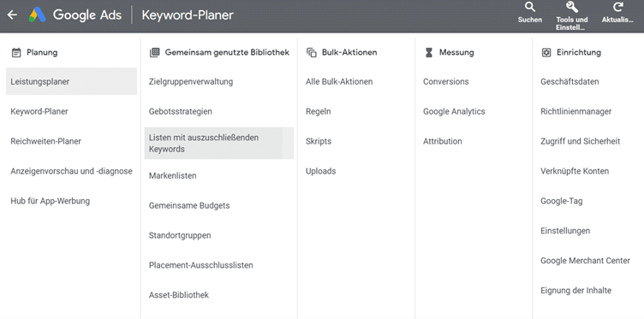Open Verknüpfte Konten
The width and height of the screenshot is (644, 319).
point(575,171)
